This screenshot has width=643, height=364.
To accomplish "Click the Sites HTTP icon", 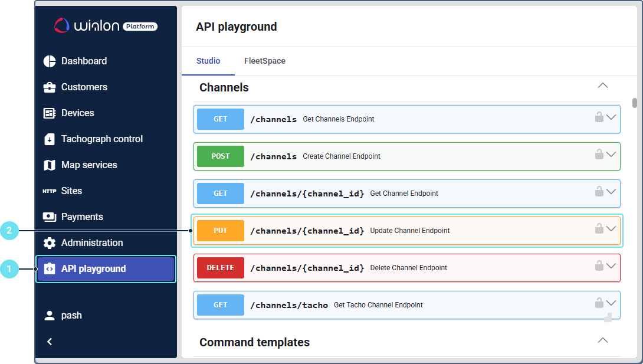I will coord(50,191).
